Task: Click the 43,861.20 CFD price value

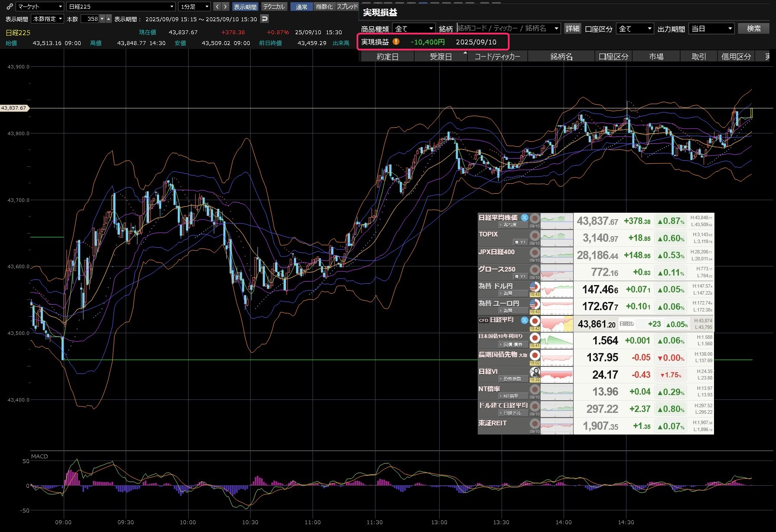Action: pos(597,324)
